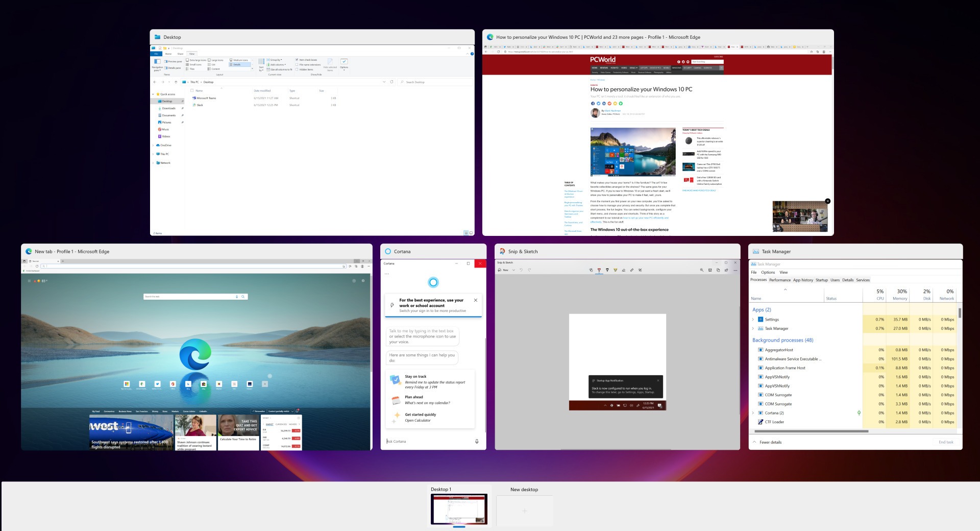
Task: Open the image crop tool in Snip & Sketch
Action: (x=641, y=270)
